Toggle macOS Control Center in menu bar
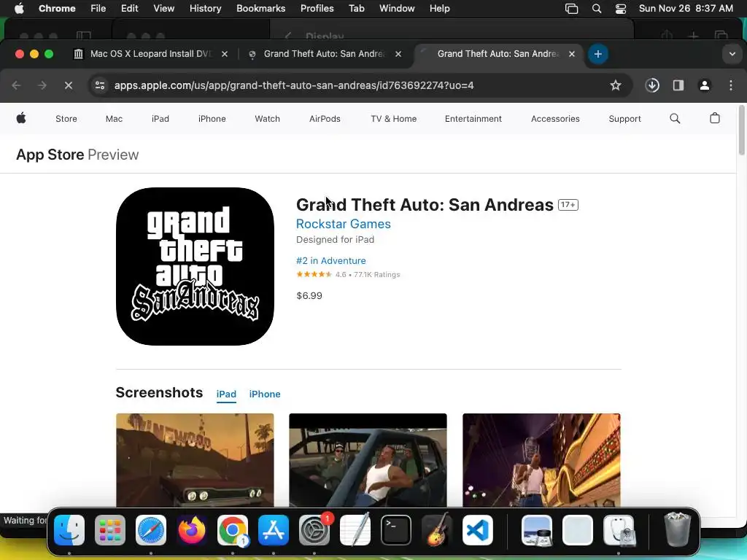 pyautogui.click(x=620, y=9)
